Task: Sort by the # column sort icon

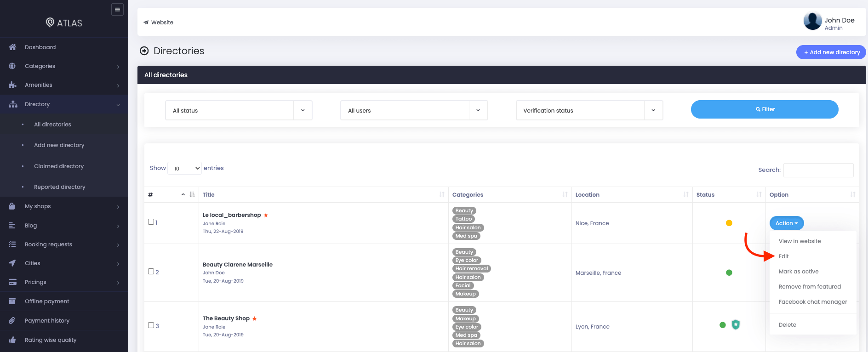Action: [192, 194]
